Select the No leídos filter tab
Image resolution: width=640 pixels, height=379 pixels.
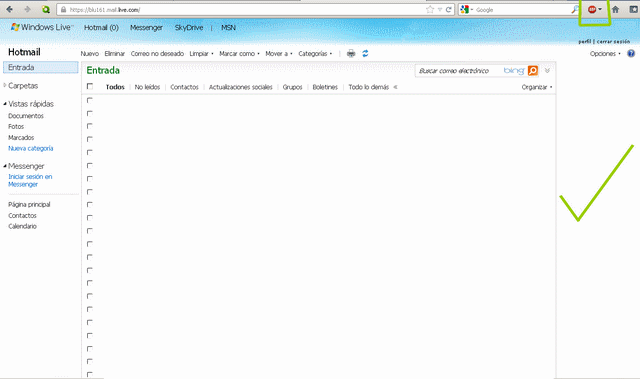pos(147,87)
